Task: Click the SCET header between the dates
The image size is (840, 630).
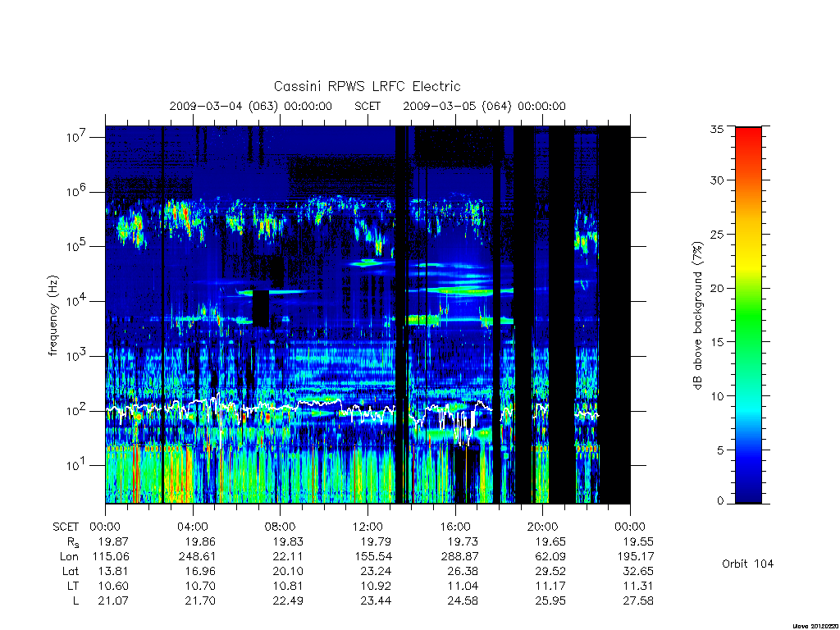Action: 367,106
